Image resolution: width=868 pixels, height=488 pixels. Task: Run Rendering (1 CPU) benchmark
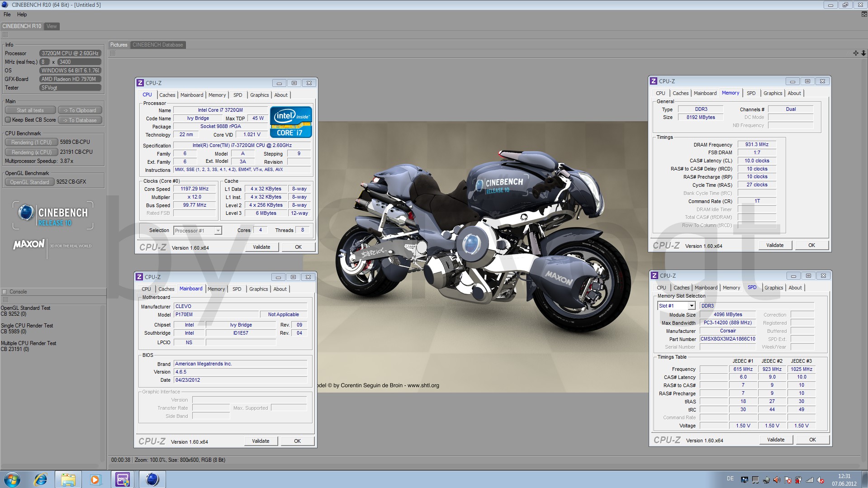(31, 142)
